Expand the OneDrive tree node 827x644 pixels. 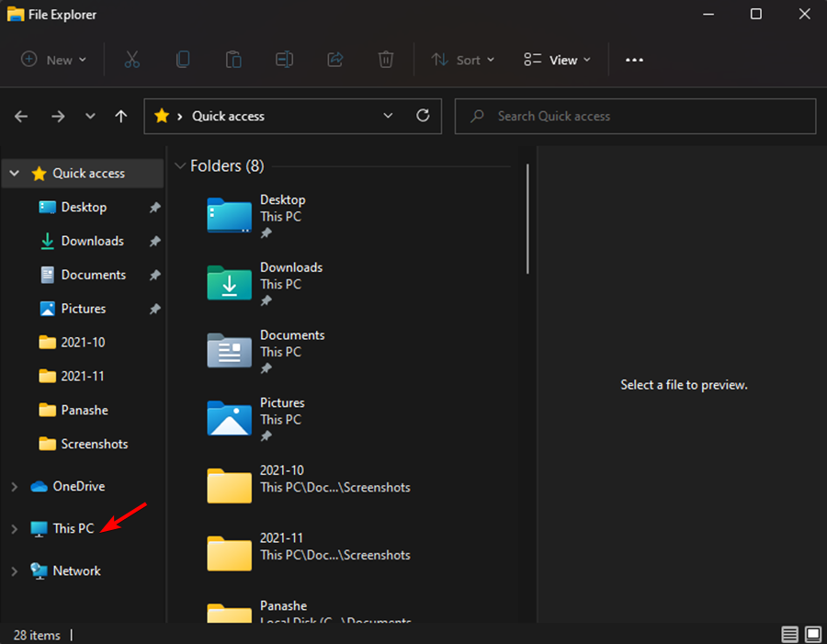(14, 487)
